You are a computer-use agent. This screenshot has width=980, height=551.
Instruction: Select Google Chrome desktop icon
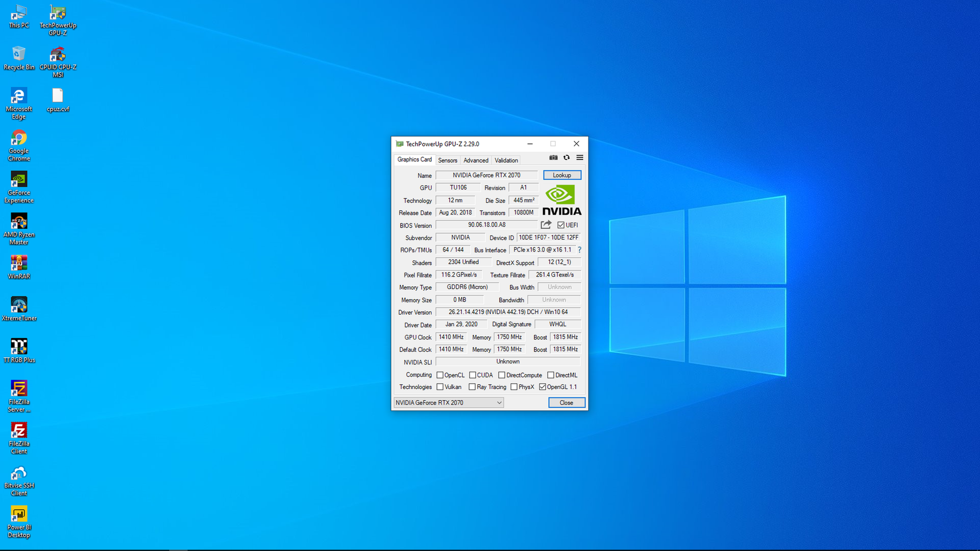(x=19, y=146)
